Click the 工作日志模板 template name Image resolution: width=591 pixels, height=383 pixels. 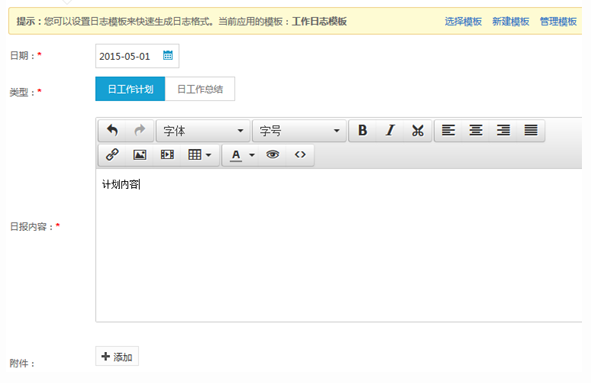[319, 21]
